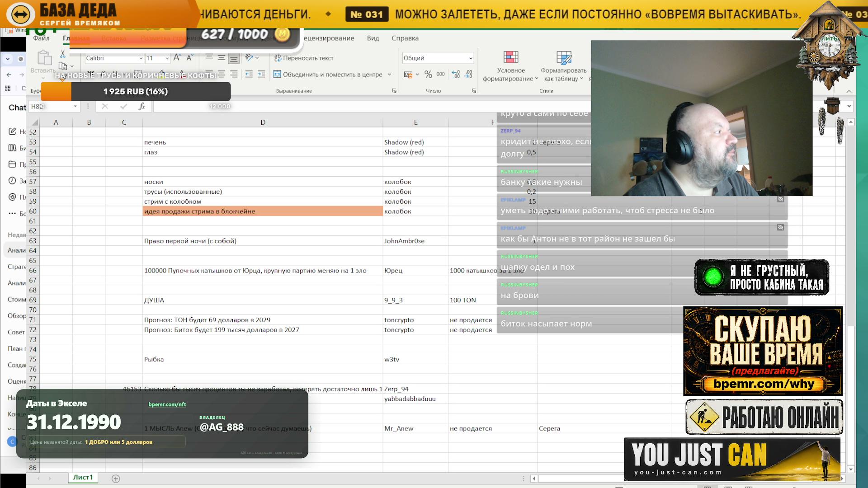868x488 pixels.
Task: Click the formula bar confirm checkmark icon
Action: coord(123,106)
